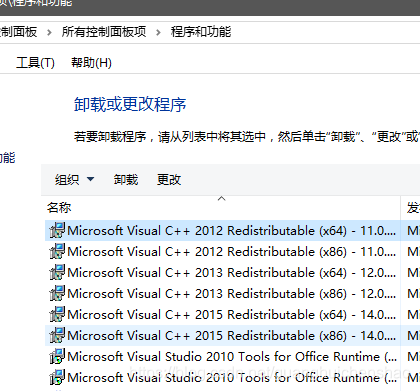Image resolution: width=420 pixels, height=391 pixels.
Task: Click the 卸载 button in toolbar
Action: (126, 180)
